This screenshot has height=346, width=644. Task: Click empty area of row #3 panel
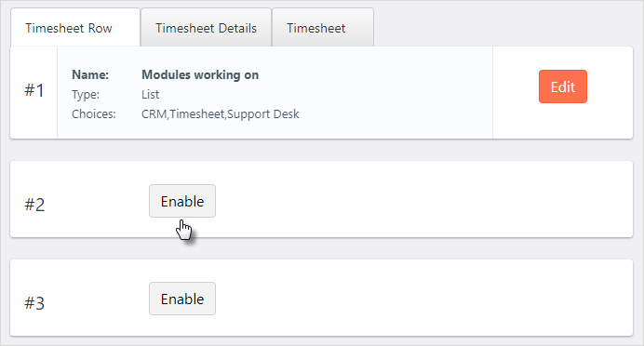tap(410, 298)
